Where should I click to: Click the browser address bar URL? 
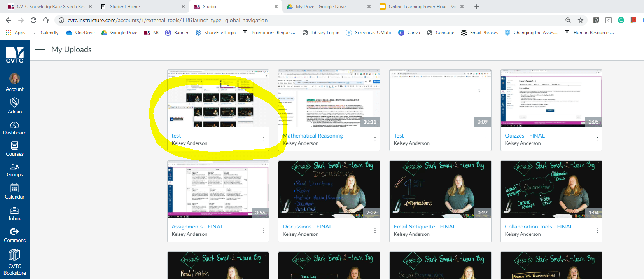tap(168, 20)
